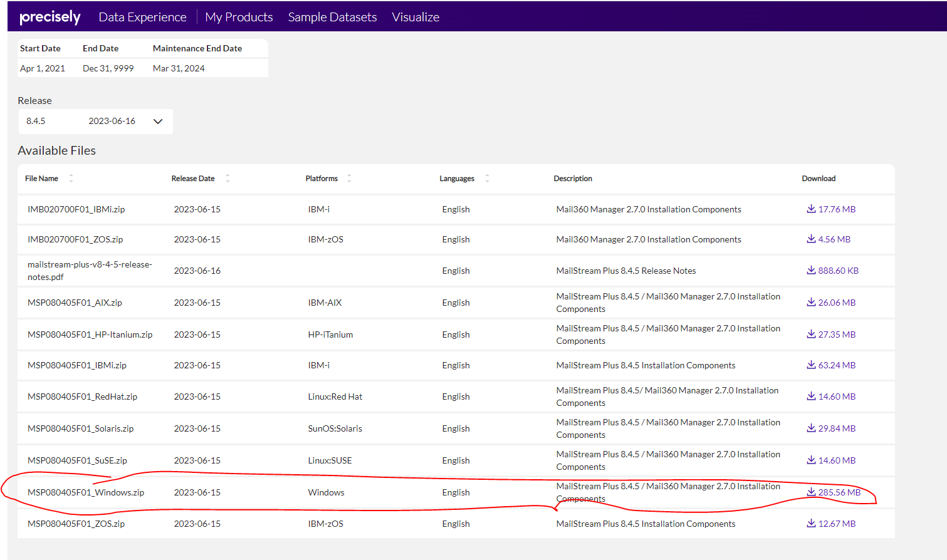Click the Available Files heading
Screen dimensions: 947x560
tap(57, 150)
